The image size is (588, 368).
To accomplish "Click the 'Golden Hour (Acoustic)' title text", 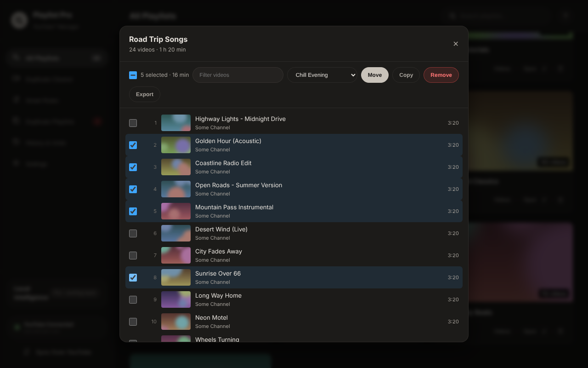I will 228,141.
